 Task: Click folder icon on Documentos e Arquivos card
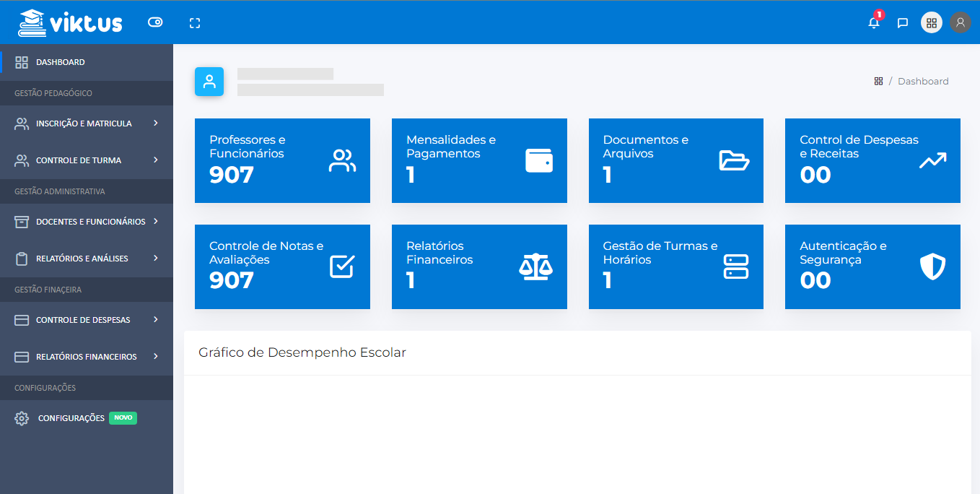point(735,160)
